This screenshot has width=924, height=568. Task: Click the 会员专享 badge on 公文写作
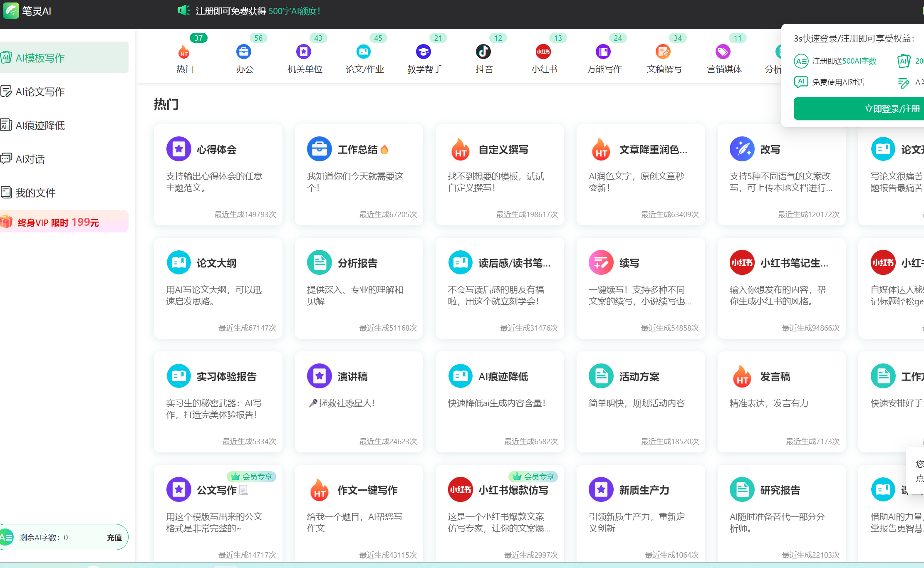[252, 477]
